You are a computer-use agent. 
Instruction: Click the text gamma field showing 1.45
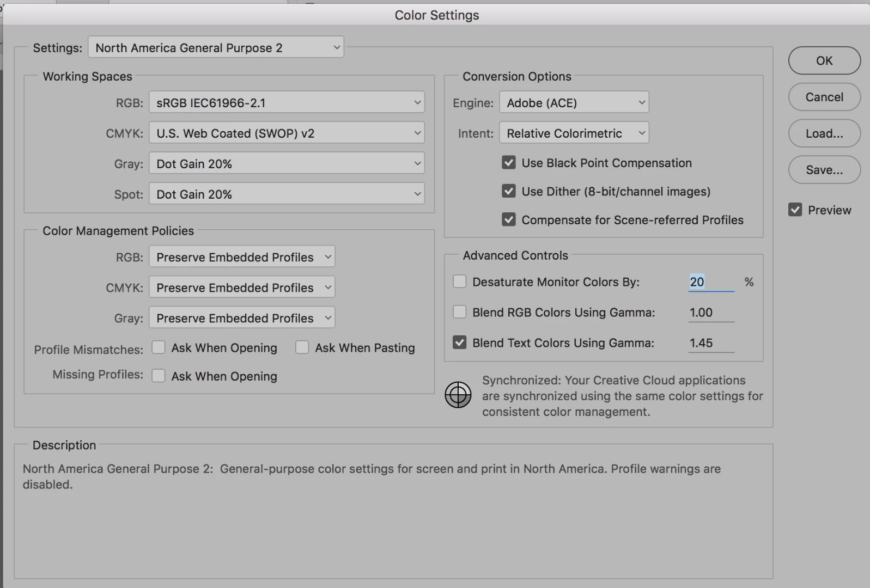point(711,343)
